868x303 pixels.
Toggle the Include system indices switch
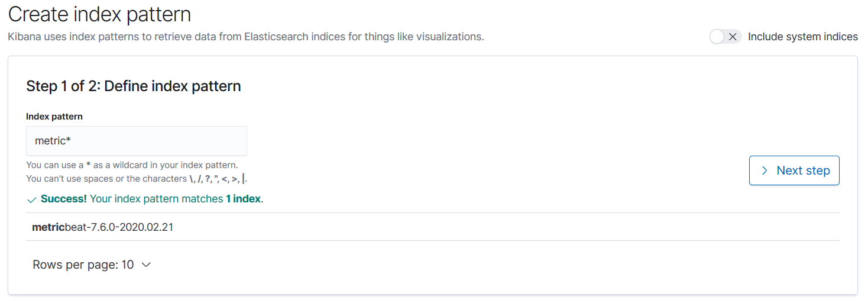pyautogui.click(x=725, y=37)
